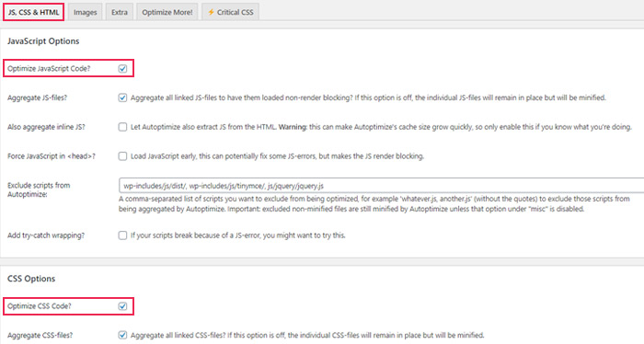Click the lightning bolt icon on Critical CSS

(211, 12)
